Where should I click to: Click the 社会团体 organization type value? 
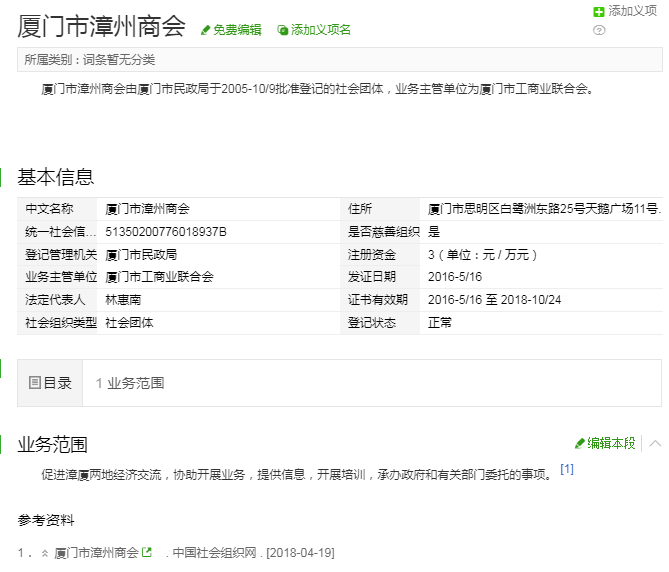[129, 322]
